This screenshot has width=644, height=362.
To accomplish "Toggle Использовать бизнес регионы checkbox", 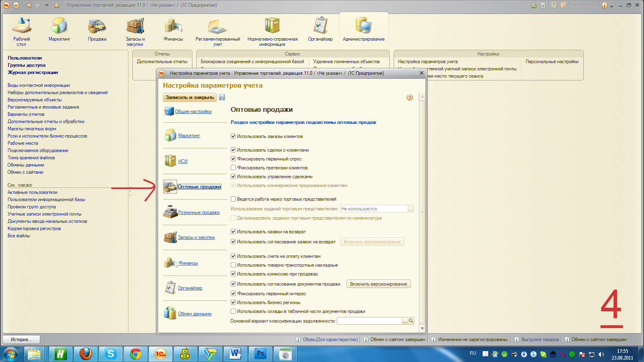I will click(x=233, y=302).
